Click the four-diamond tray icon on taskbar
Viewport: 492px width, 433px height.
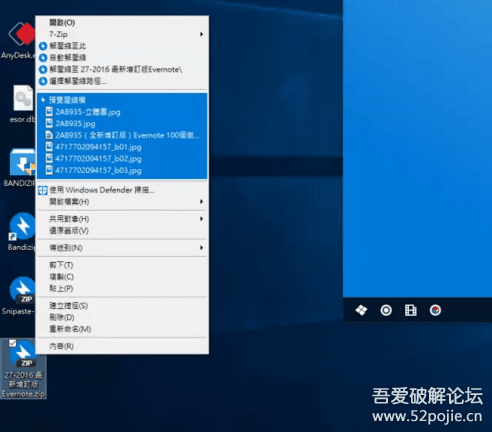[x=361, y=310]
